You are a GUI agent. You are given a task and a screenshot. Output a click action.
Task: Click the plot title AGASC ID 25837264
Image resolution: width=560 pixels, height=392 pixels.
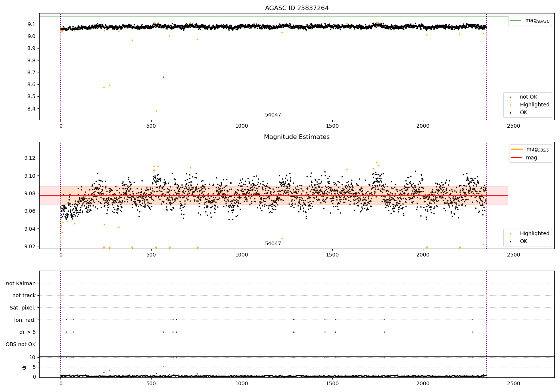[x=297, y=8]
